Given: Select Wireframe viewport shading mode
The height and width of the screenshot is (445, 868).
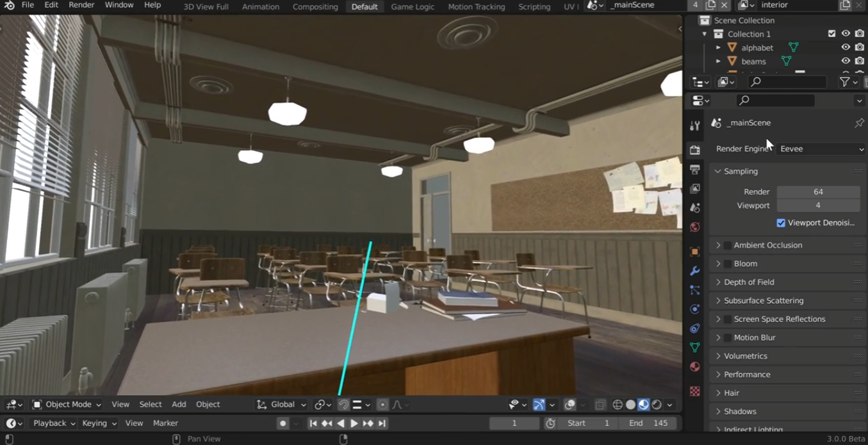Looking at the screenshot, I should [x=618, y=405].
